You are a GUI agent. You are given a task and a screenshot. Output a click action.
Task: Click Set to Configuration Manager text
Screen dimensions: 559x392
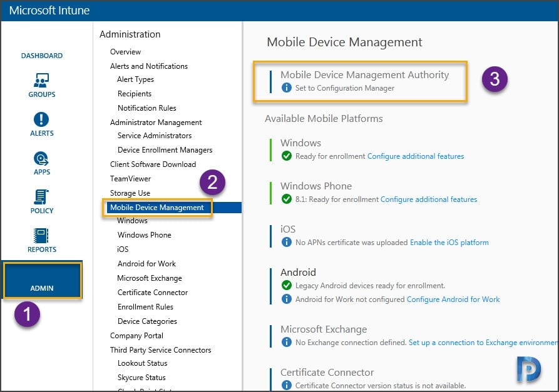point(345,88)
